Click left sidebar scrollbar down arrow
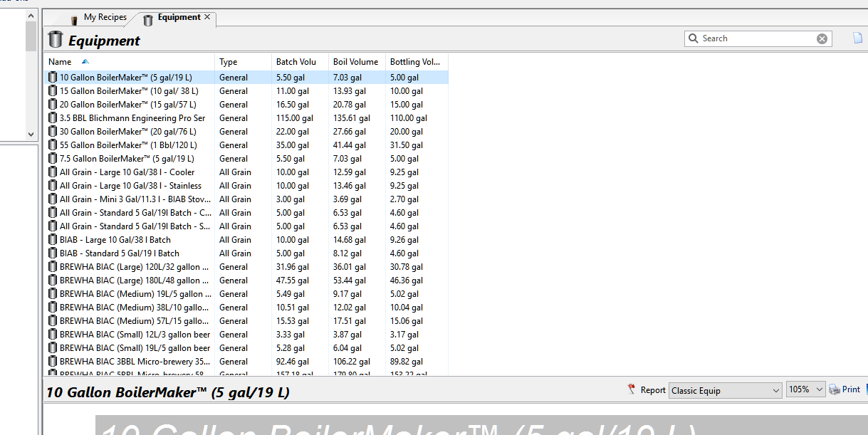 [31, 133]
